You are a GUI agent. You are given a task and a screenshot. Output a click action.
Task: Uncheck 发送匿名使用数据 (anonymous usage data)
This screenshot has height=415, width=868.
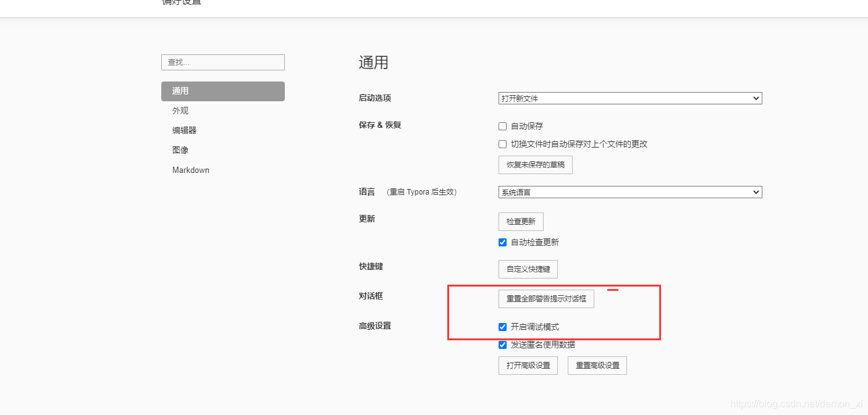502,345
